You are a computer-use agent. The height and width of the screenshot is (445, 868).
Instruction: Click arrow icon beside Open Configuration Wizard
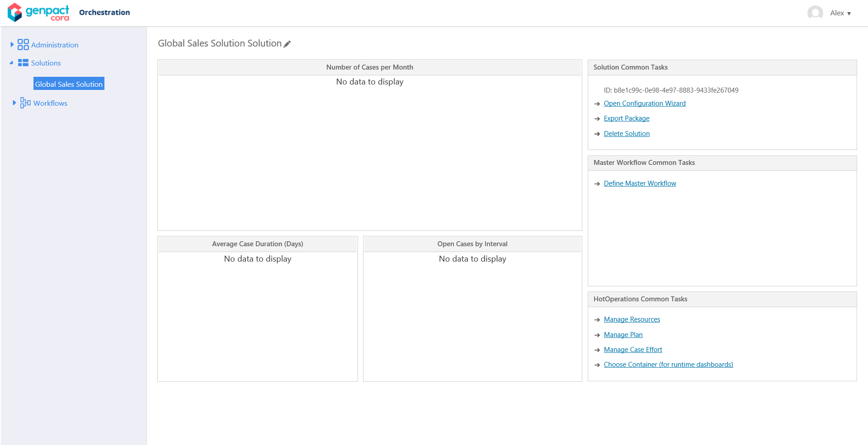coord(597,104)
